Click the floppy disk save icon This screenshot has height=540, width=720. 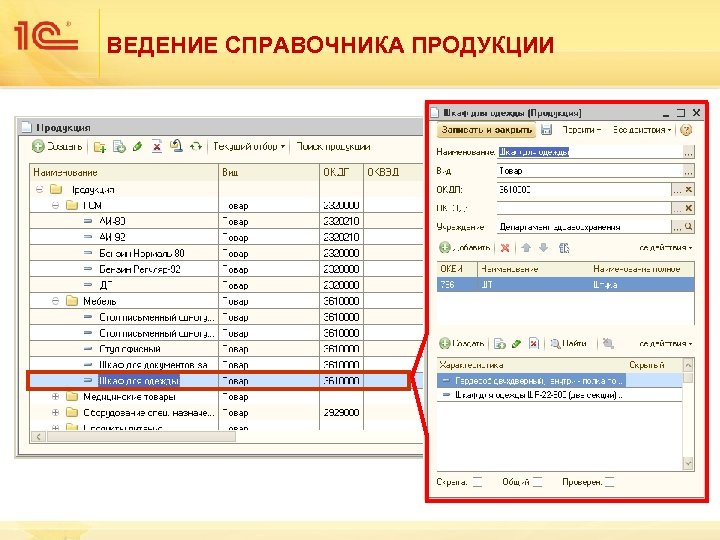[x=546, y=130]
